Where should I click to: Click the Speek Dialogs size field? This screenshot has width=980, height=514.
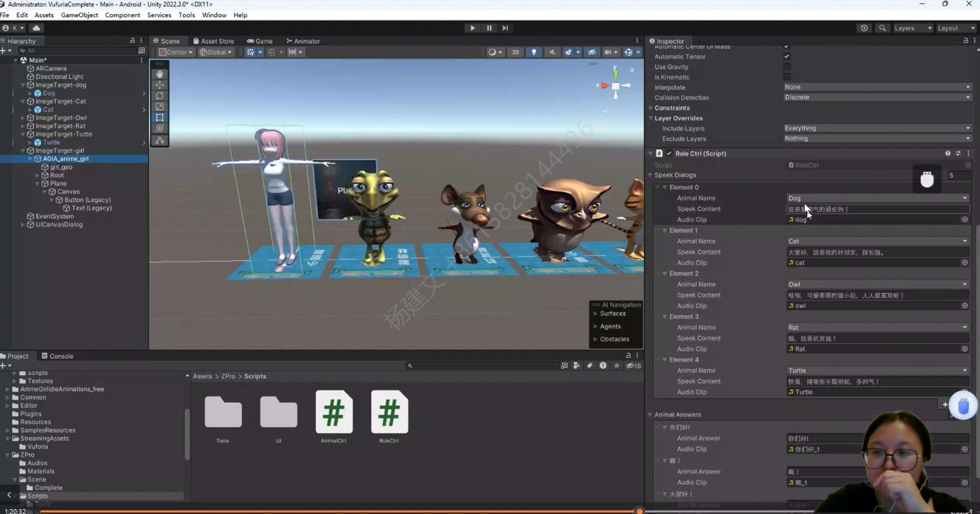pyautogui.click(x=959, y=175)
